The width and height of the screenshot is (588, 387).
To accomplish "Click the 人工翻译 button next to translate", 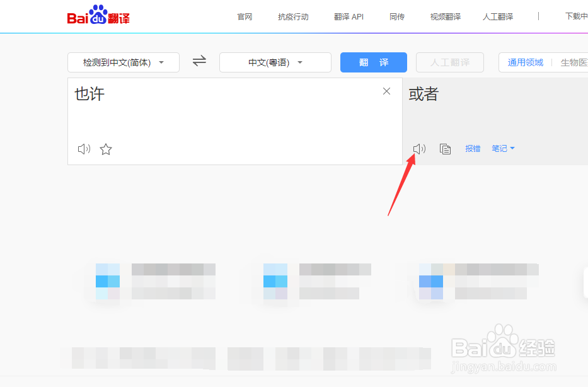I will [x=449, y=62].
